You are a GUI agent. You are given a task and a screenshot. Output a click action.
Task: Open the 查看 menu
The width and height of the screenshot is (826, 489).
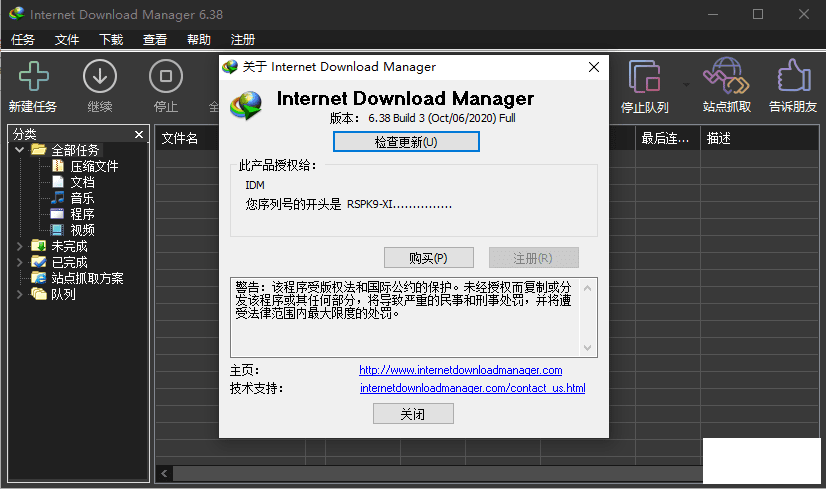pos(155,40)
